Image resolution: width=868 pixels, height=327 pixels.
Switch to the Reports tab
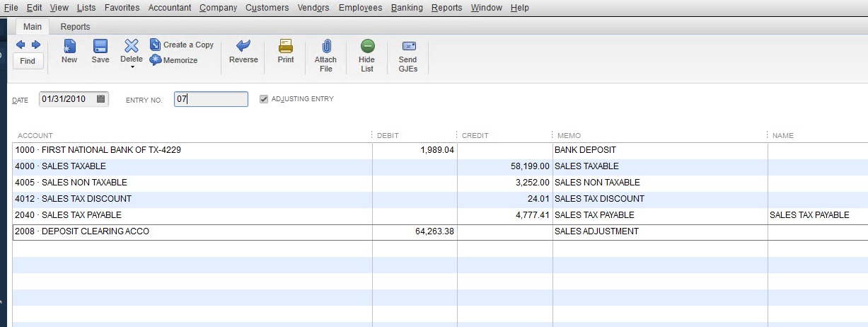tap(75, 27)
